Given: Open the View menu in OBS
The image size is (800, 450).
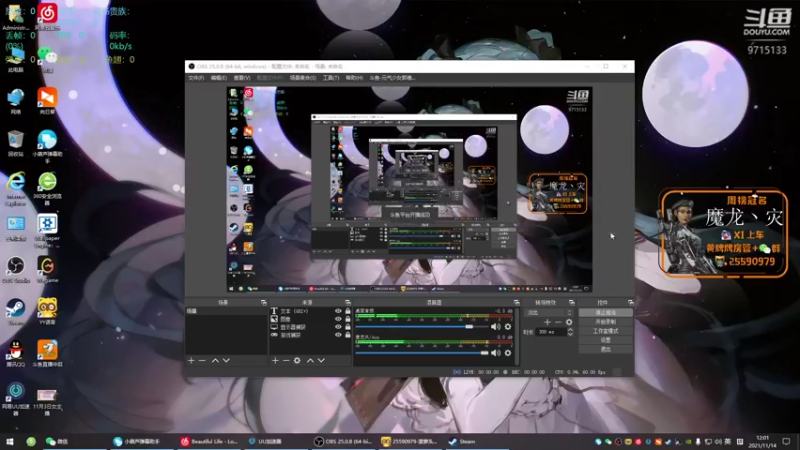Looking at the screenshot, I should pos(242,78).
